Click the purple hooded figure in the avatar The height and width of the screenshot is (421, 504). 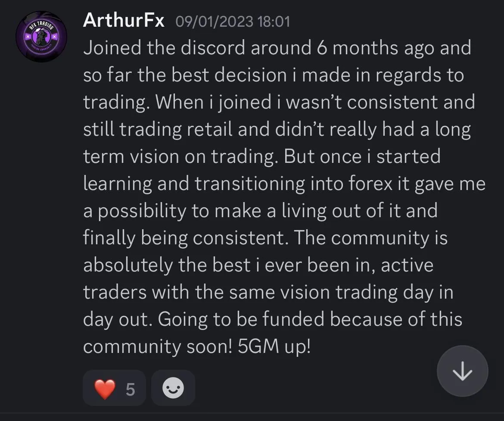[41, 37]
